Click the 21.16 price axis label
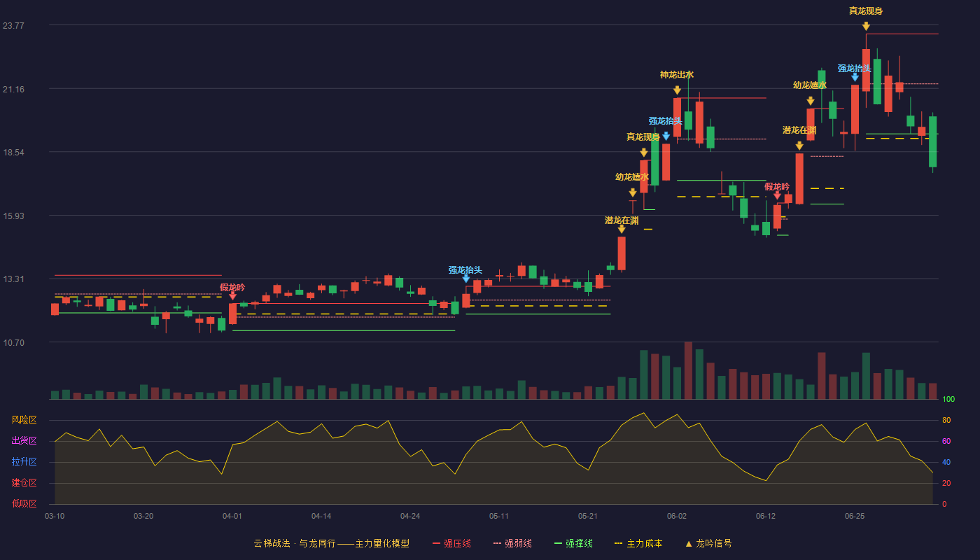 tap(13, 89)
